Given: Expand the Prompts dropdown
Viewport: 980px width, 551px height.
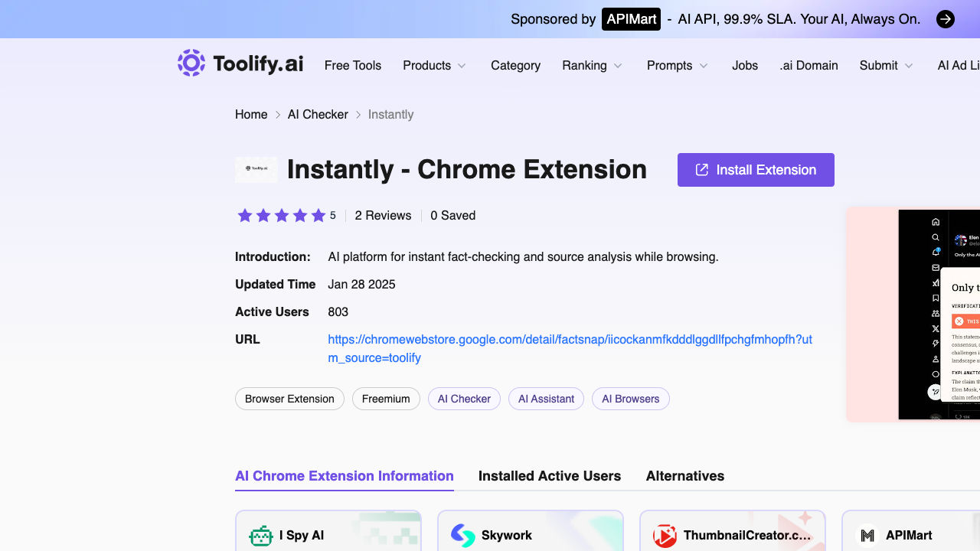Looking at the screenshot, I should click(678, 66).
